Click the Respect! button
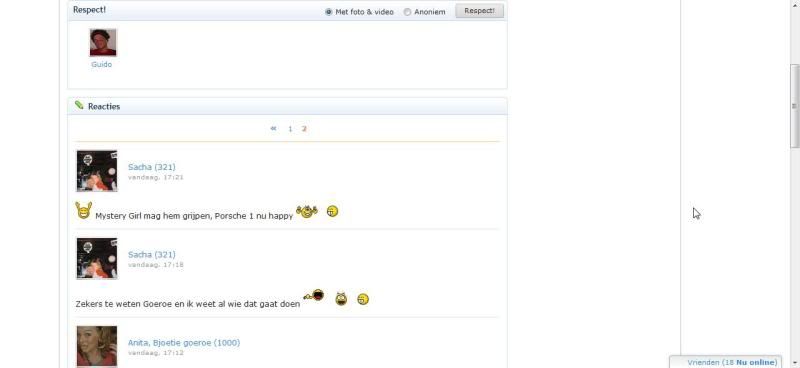800x368 pixels. point(479,11)
